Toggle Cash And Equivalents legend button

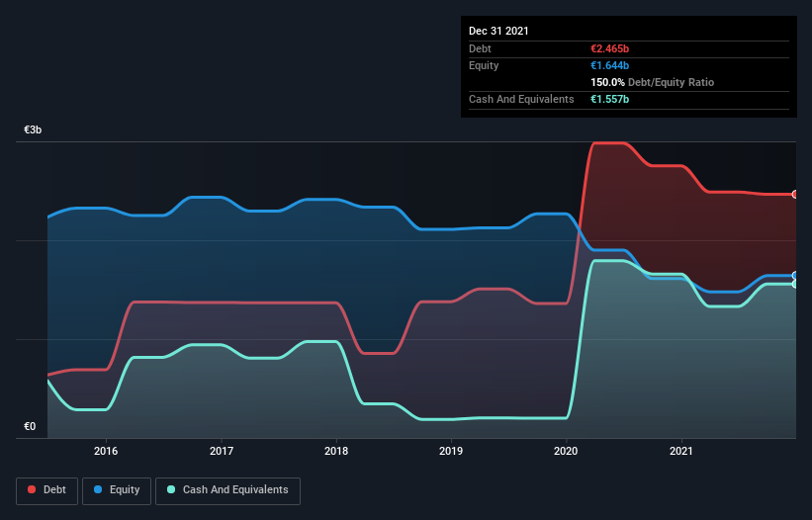[227, 490]
